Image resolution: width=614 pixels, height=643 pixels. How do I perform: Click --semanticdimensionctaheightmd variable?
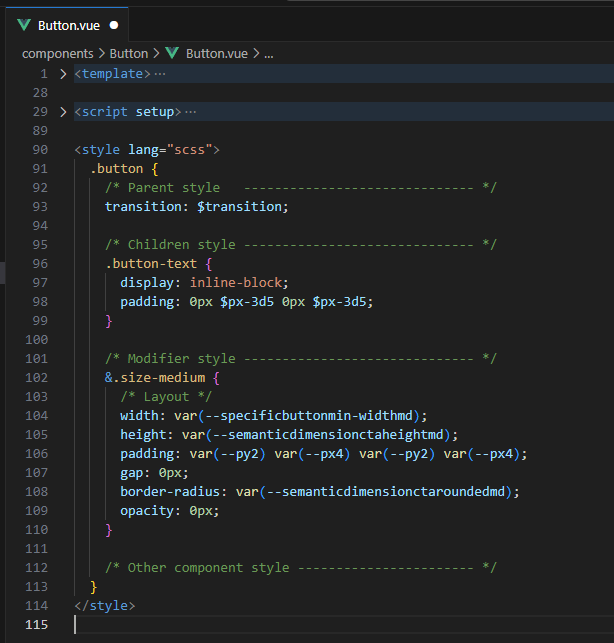[328, 435]
